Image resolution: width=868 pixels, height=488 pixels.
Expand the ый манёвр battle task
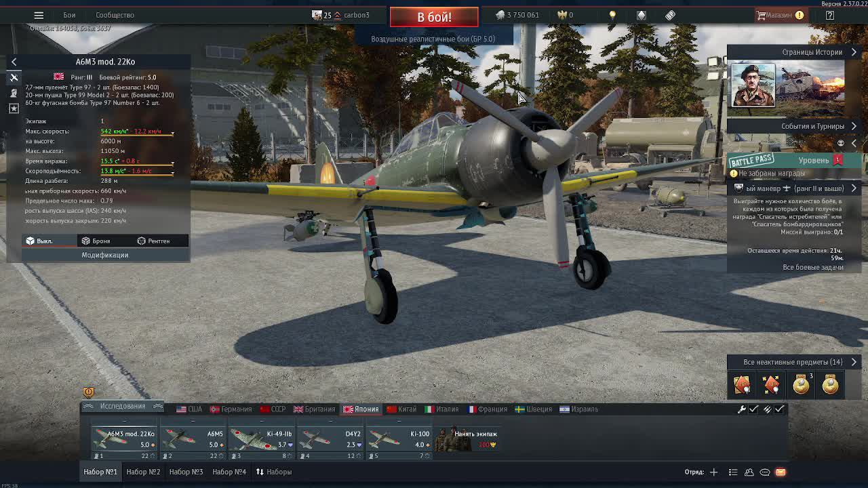795,188
